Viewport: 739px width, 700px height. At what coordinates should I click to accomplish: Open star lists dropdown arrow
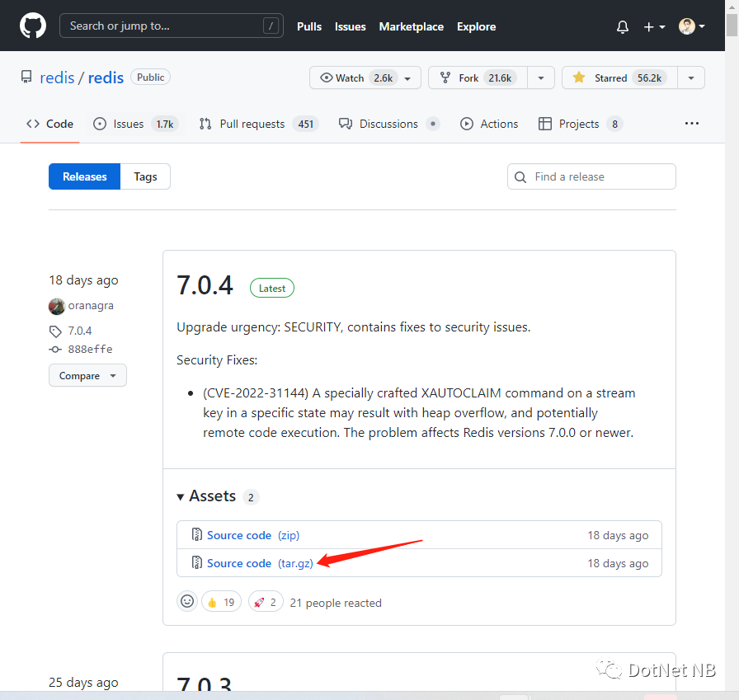(x=691, y=78)
